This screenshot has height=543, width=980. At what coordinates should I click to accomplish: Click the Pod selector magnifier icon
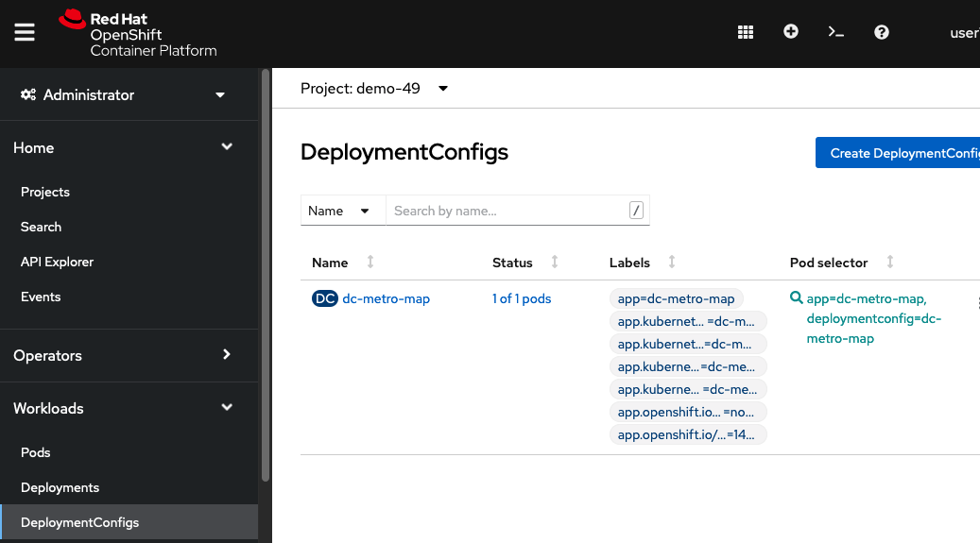coord(796,297)
